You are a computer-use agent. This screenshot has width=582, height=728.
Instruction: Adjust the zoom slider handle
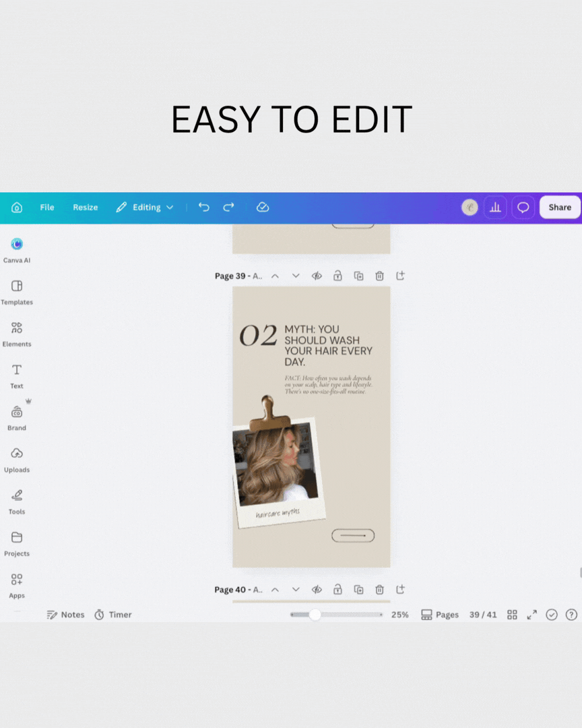[x=315, y=615]
